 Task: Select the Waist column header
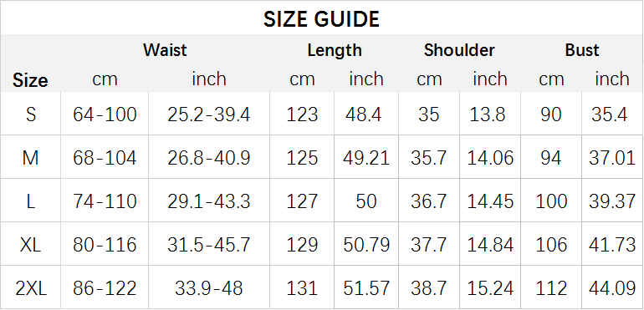click(165, 50)
